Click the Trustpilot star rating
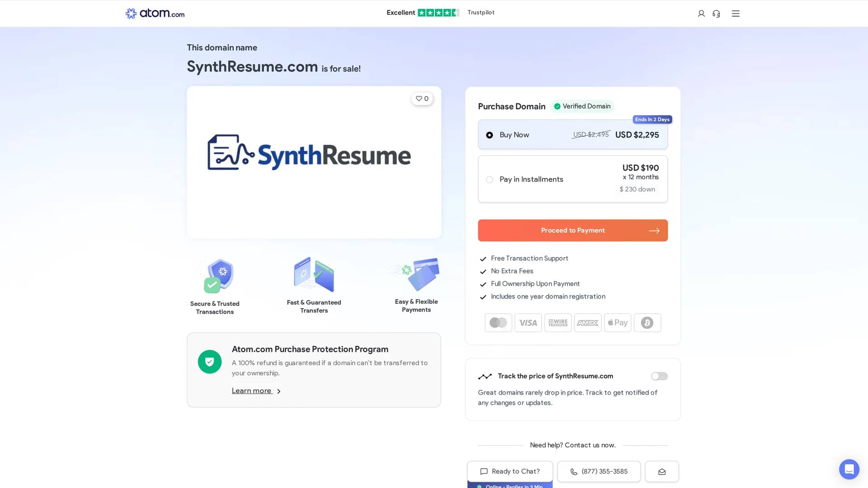 click(438, 13)
